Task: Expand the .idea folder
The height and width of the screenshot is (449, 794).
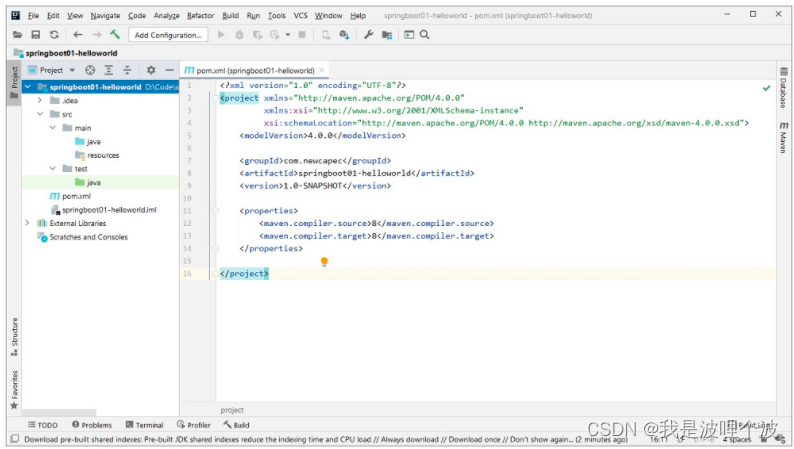Action: pyautogui.click(x=39, y=100)
